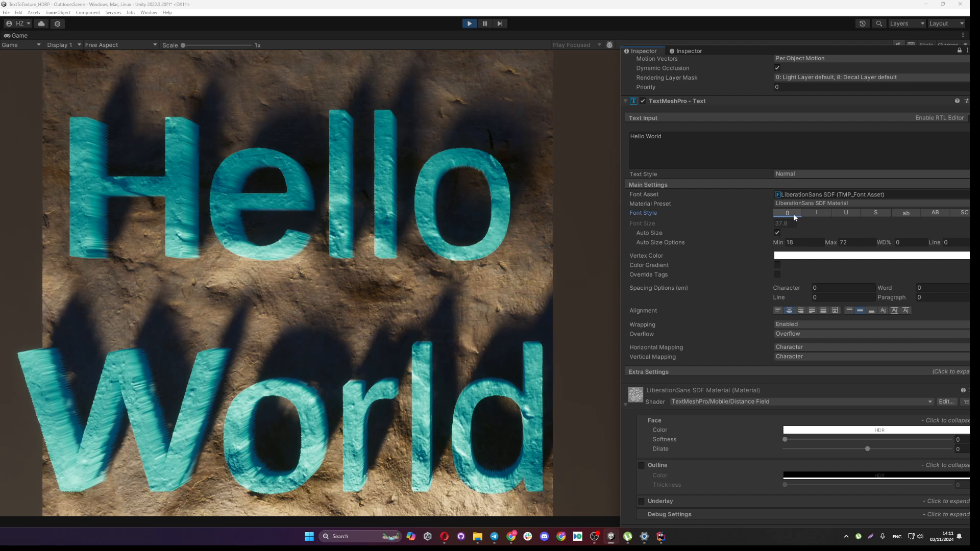The width and height of the screenshot is (980, 551).
Task: Uncheck the Dynamic Occlusion checkbox
Action: coord(777,68)
